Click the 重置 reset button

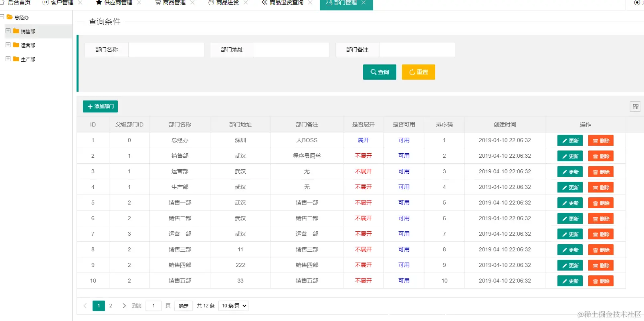click(x=418, y=72)
